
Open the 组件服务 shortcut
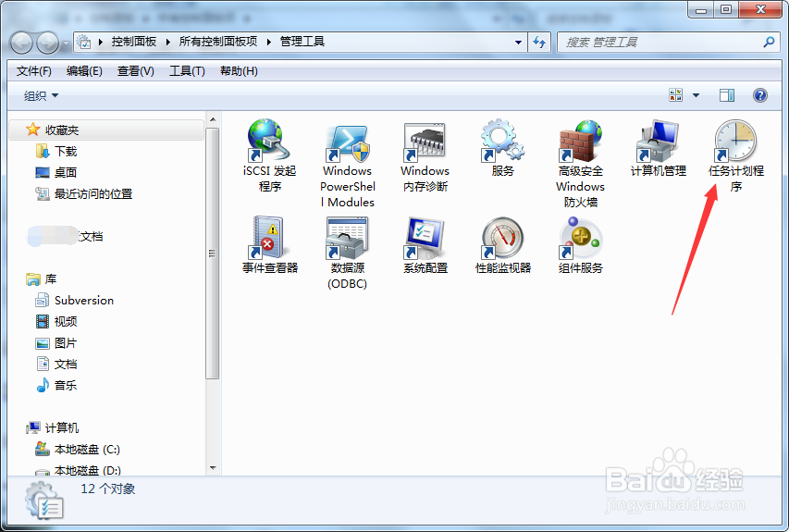[580, 245]
